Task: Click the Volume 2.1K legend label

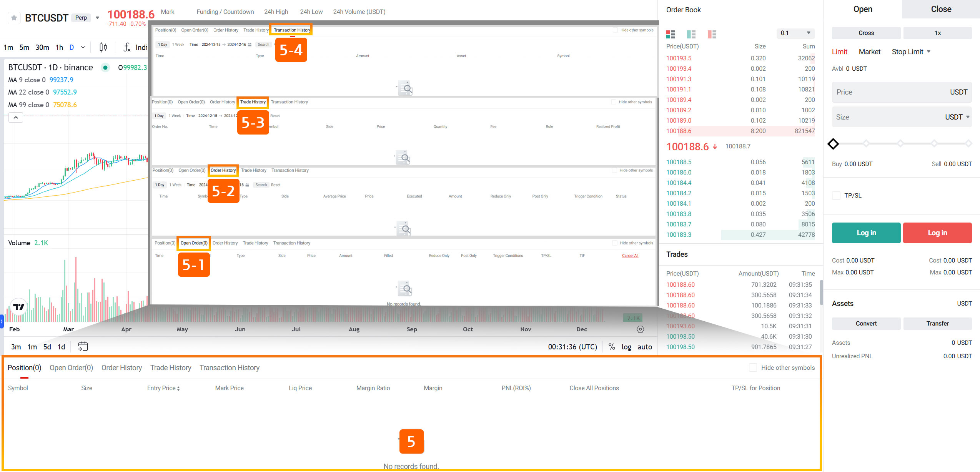Action: [28, 243]
